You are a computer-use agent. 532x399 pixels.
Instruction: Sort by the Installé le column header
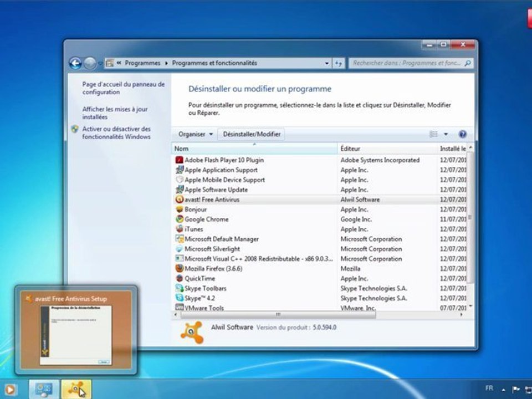tap(453, 149)
